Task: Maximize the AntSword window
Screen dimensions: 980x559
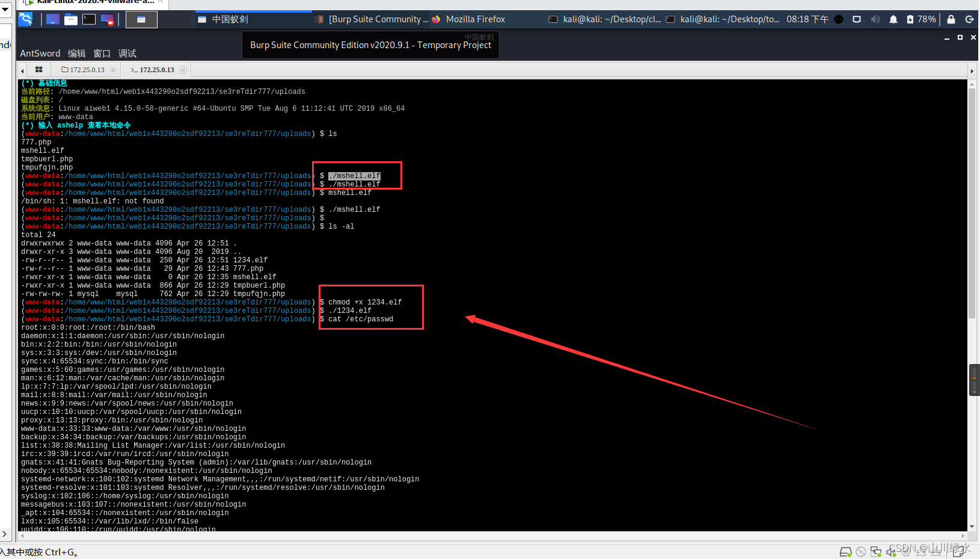Action: (960, 37)
